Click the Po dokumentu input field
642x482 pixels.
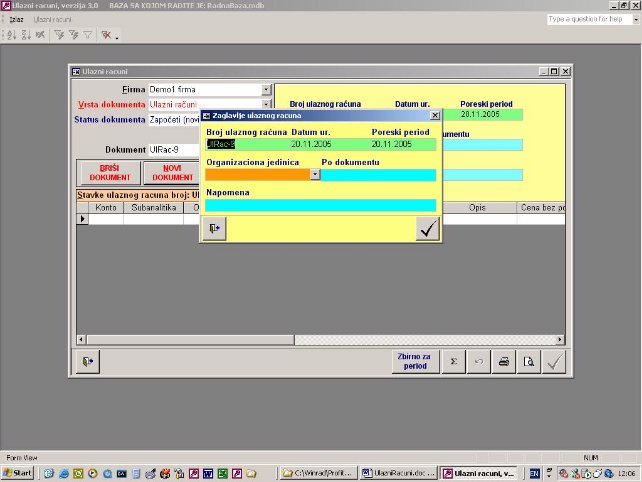379,174
